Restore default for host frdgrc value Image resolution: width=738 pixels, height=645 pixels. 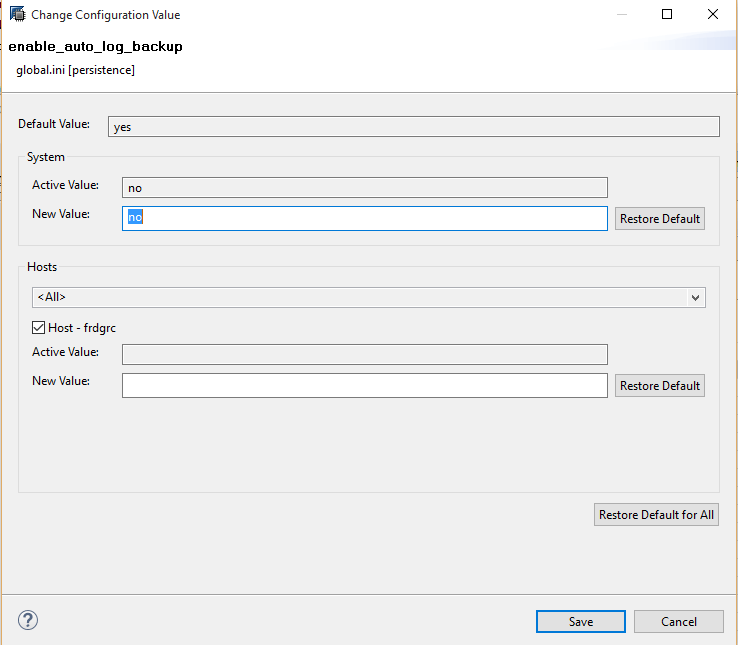[x=659, y=386]
